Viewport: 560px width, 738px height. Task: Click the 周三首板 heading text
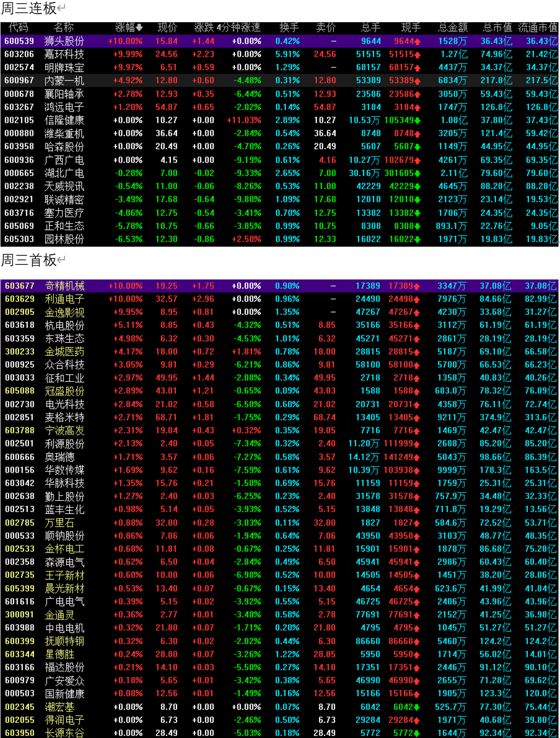tap(29, 260)
